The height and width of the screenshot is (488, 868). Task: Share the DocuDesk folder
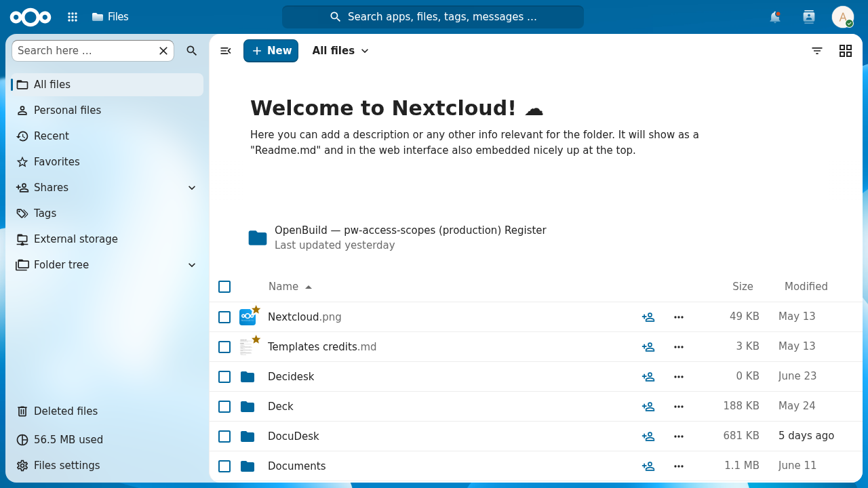(648, 436)
